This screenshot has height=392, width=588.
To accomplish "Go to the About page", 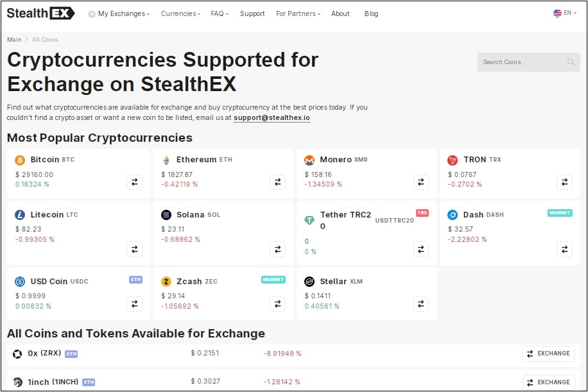I will [x=340, y=13].
